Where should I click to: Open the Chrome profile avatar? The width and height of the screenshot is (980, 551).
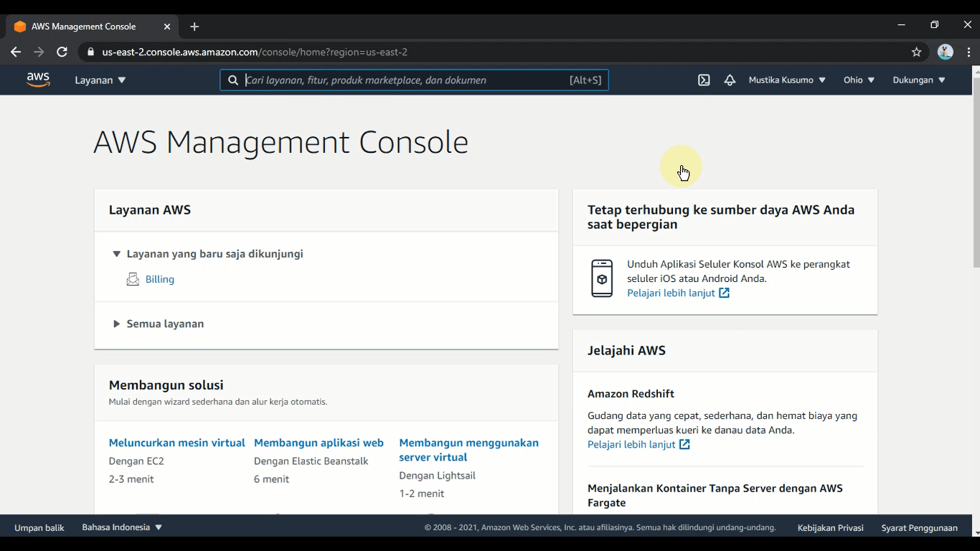(x=946, y=52)
